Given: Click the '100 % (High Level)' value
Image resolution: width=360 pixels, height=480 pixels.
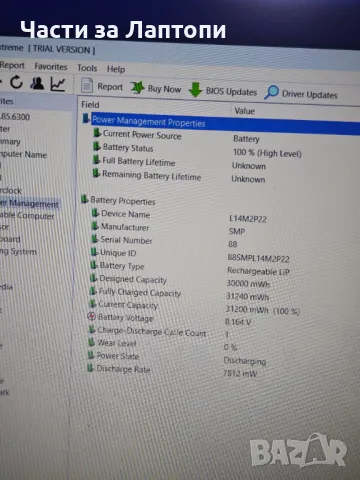Looking at the screenshot, I should point(267,153).
